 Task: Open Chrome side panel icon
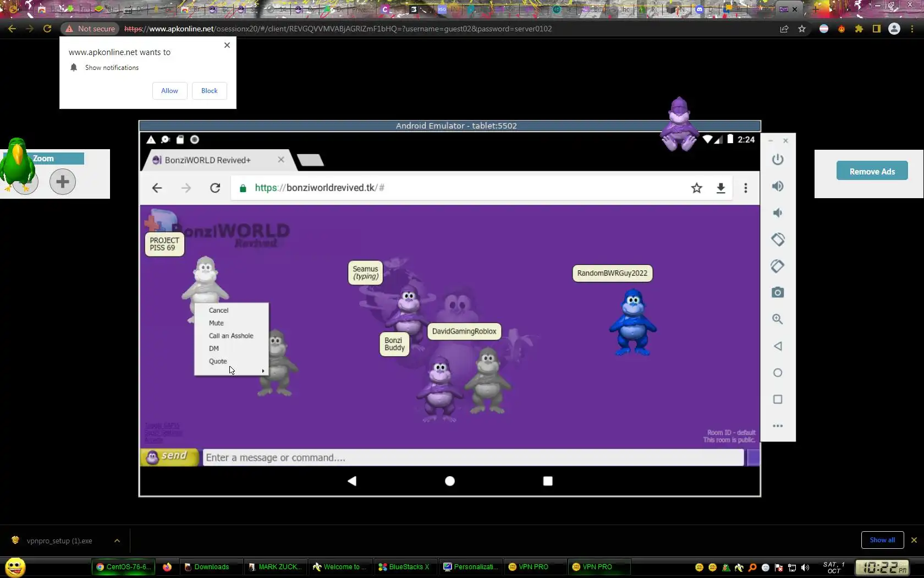(x=877, y=29)
